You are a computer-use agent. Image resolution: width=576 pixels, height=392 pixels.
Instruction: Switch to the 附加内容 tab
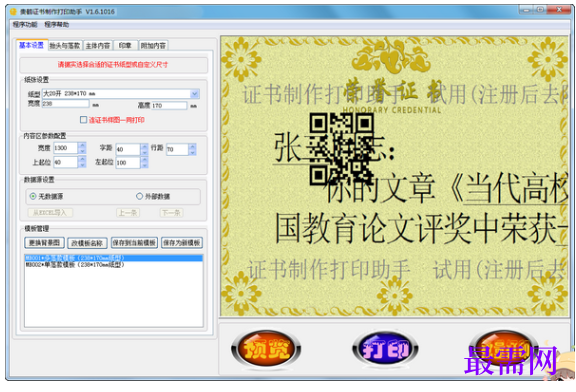point(154,46)
